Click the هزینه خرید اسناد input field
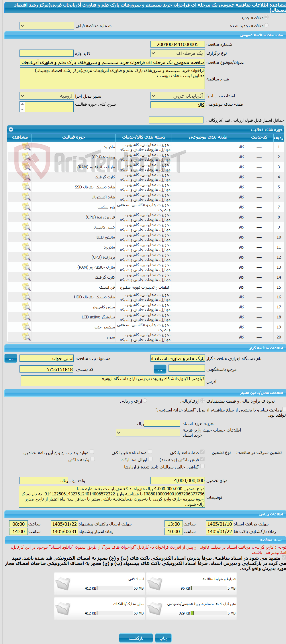The image size is (286, 644). click(162, 423)
